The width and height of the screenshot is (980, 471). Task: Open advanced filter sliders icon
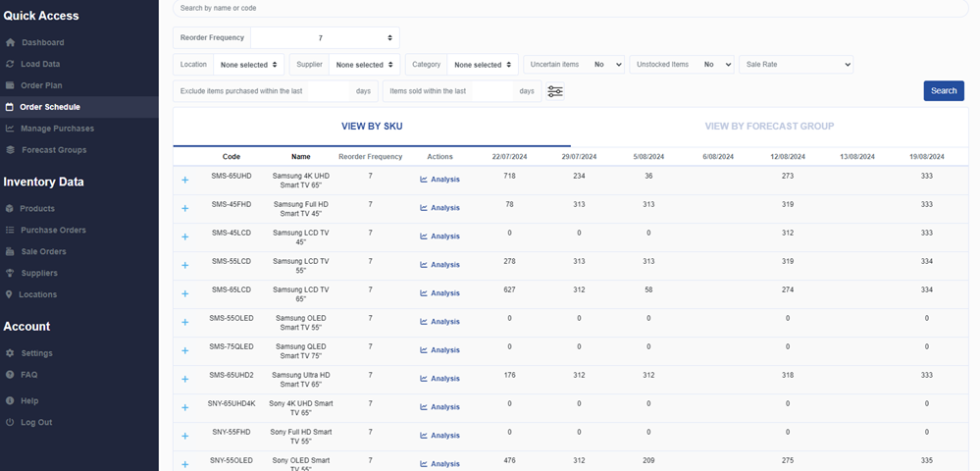pyautogui.click(x=555, y=91)
